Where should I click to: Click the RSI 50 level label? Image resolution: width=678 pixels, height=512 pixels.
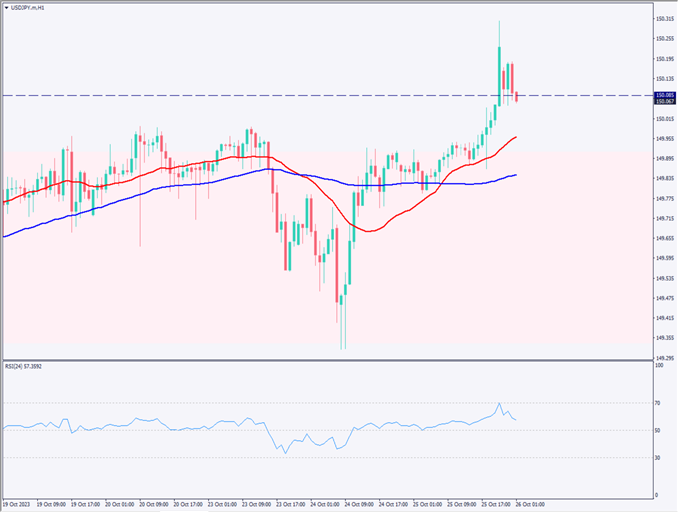point(658,430)
